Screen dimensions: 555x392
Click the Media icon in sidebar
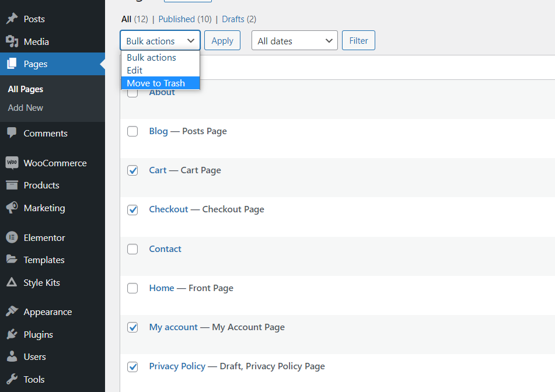point(12,41)
